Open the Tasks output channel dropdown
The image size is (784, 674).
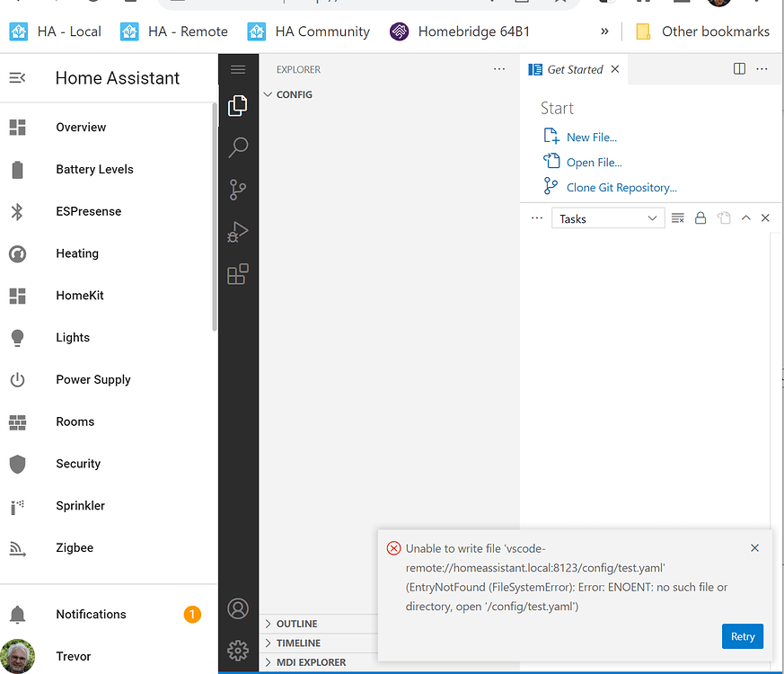coord(608,218)
